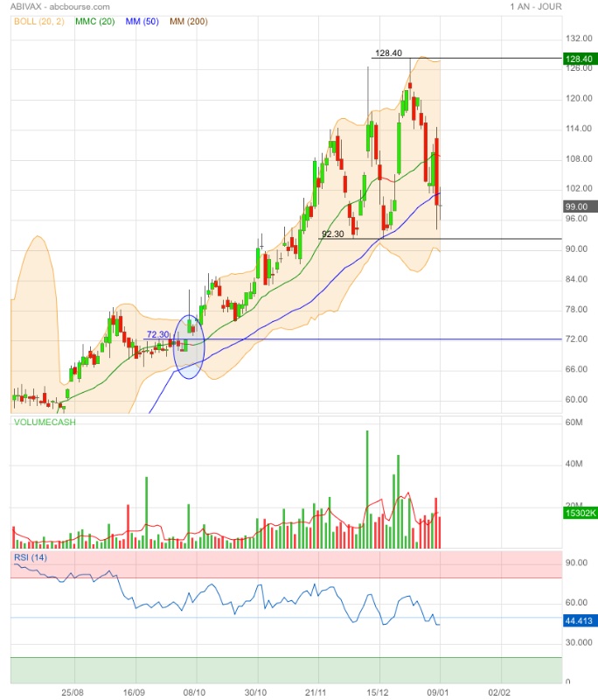Viewport: 598px width, 700px height.
Task: Click the RSI axis value 30.000
Action: [579, 642]
